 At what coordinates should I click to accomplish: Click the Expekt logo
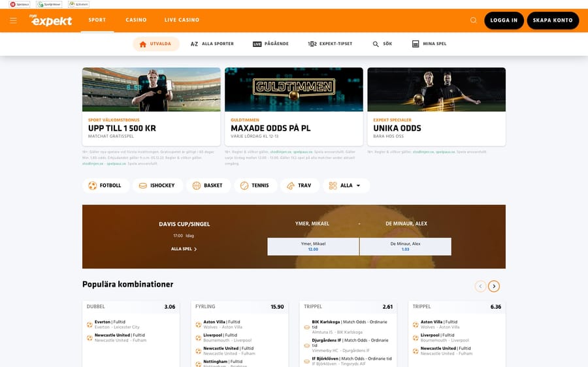50,20
